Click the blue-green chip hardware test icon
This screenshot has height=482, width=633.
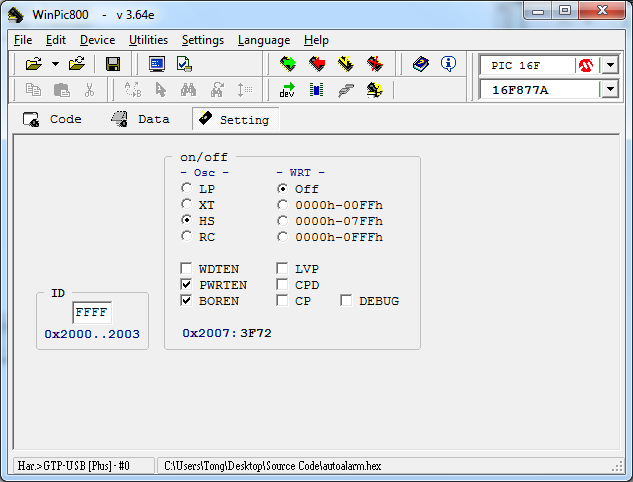pyautogui.click(x=316, y=90)
